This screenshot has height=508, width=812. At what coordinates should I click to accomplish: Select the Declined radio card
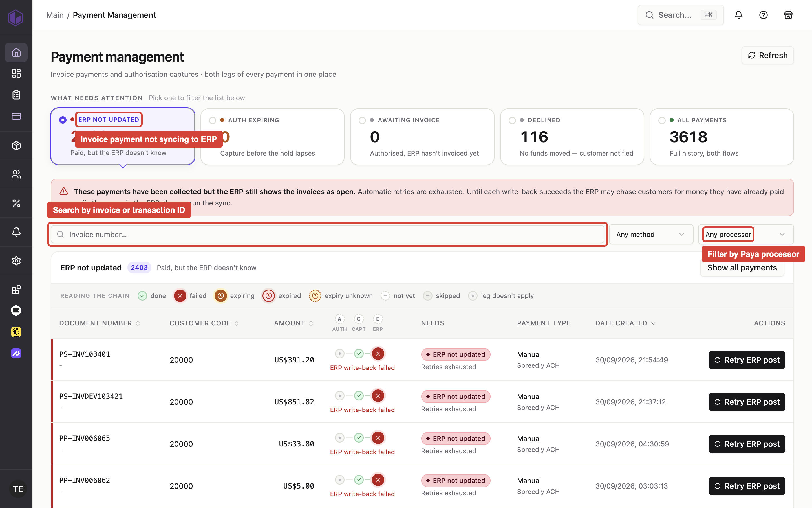572,136
